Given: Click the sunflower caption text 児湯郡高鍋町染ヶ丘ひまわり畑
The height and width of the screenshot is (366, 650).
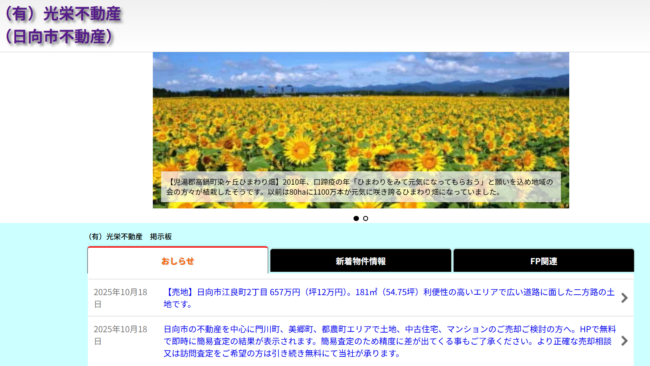Looking at the screenshot, I should pyautogui.click(x=361, y=187).
